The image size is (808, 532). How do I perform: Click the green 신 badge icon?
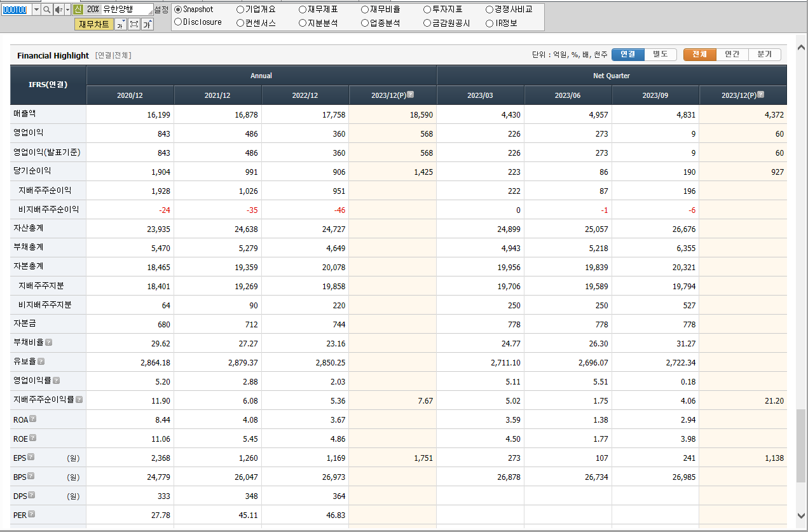78,10
